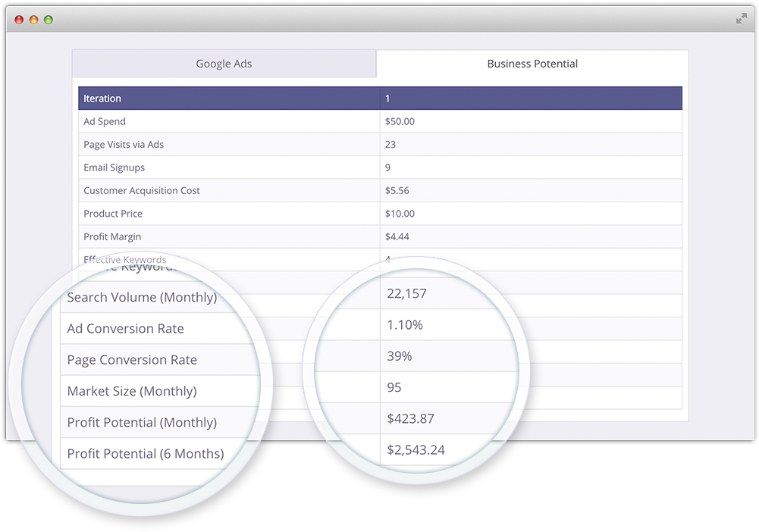Image resolution: width=759 pixels, height=532 pixels.
Task: Switch to the Google Ads tab
Action: [224, 64]
